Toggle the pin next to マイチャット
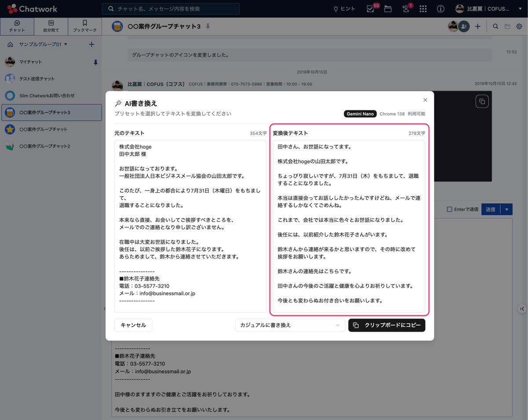This screenshot has width=528, height=420. (x=95, y=62)
